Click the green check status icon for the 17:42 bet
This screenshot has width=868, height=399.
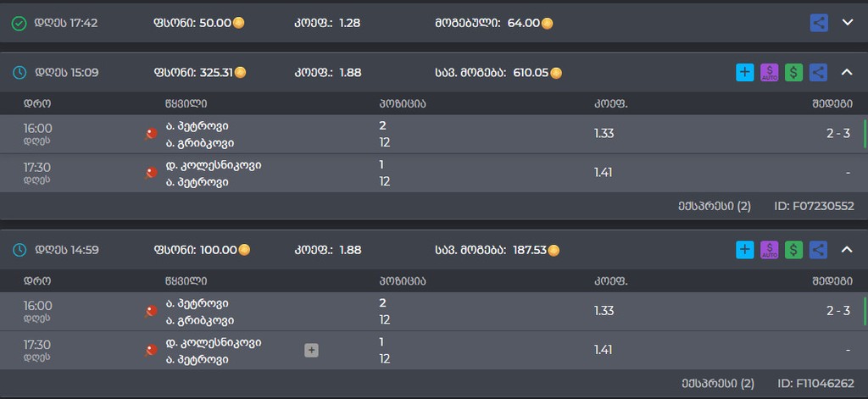coord(19,23)
